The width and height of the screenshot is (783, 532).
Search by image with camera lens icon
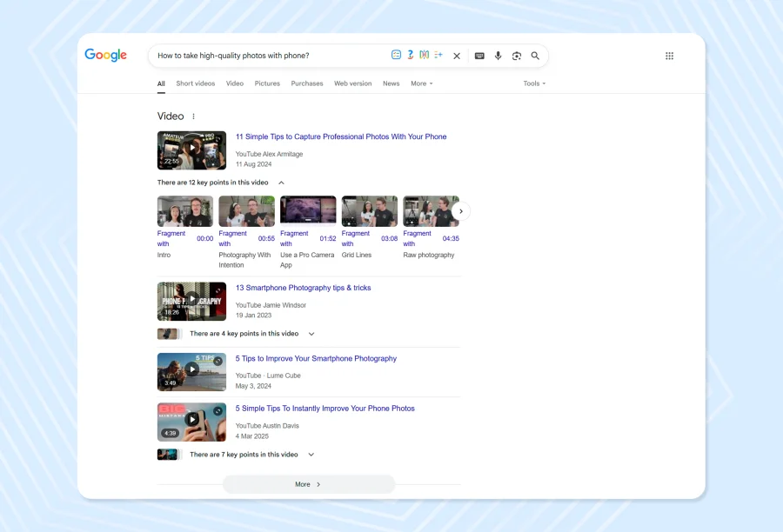pos(516,56)
